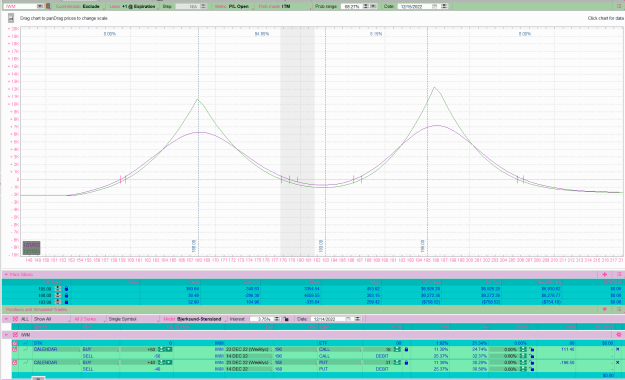Toggle the ALL positions checkbox
625x380 pixels.
coord(15,319)
